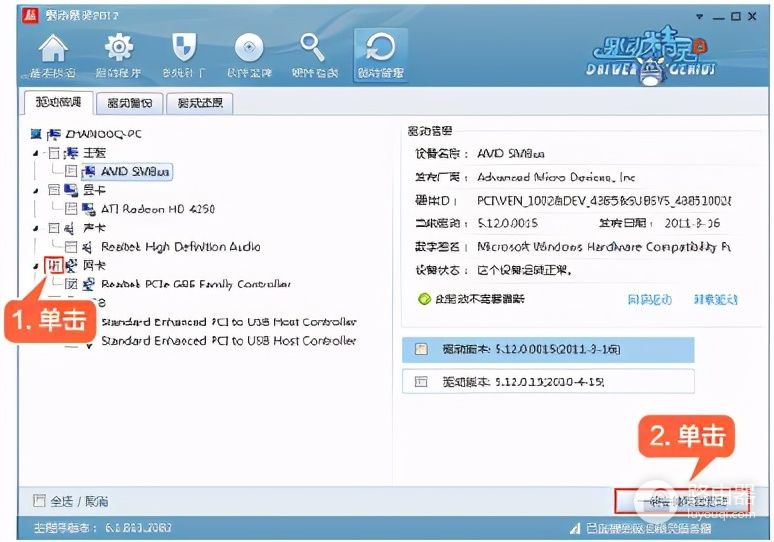
Task: Open the magnifier 硬件检测 toolbar icon
Action: 314,54
